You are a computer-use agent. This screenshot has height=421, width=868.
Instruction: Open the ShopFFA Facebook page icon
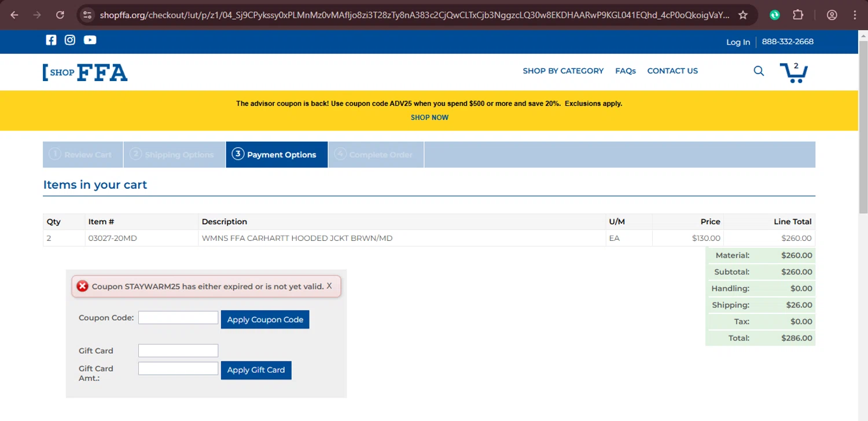click(51, 40)
